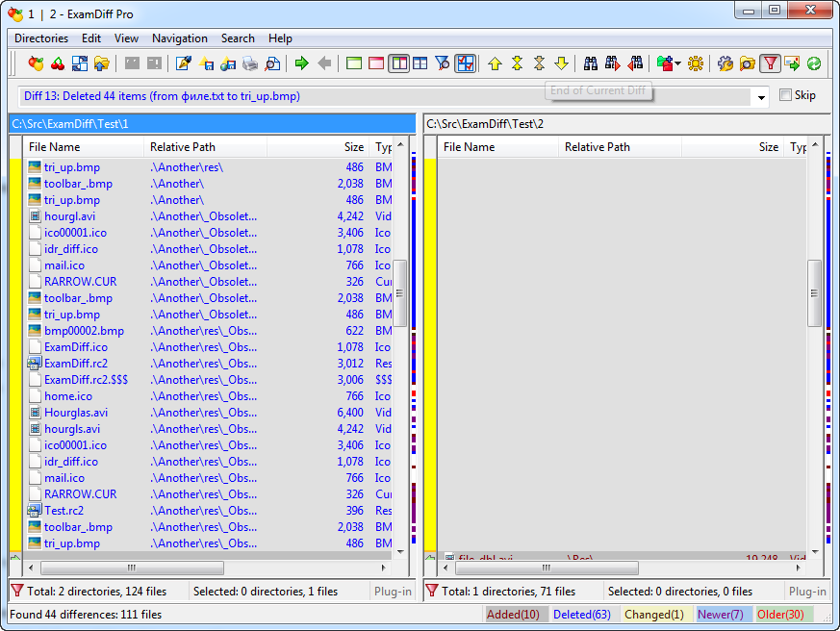Click the save diff icon with yellow triangle
This screenshot has width=840, height=631.
tap(206, 63)
